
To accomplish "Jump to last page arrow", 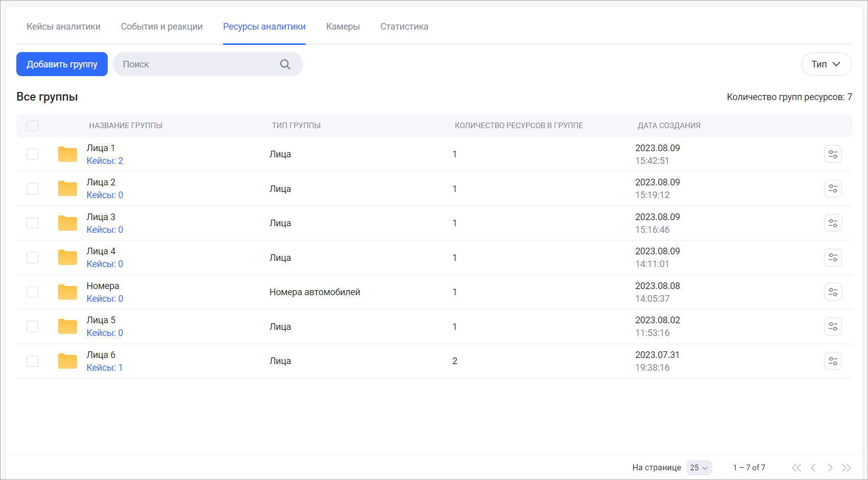I will (x=847, y=468).
